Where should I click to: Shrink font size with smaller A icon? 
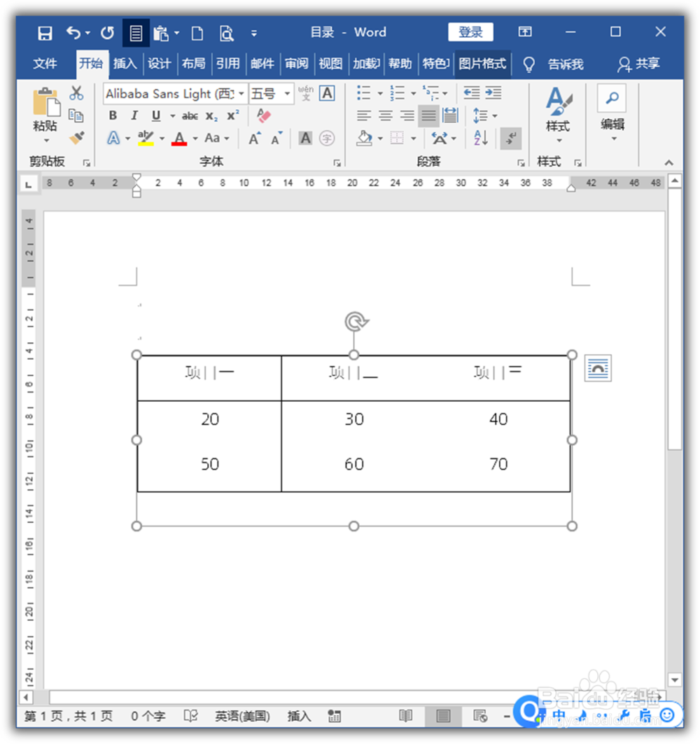point(276,138)
